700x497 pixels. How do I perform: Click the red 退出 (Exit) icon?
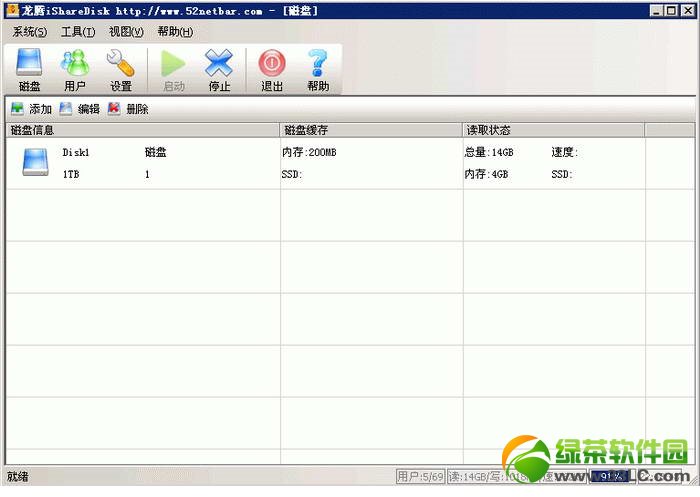coord(272,70)
